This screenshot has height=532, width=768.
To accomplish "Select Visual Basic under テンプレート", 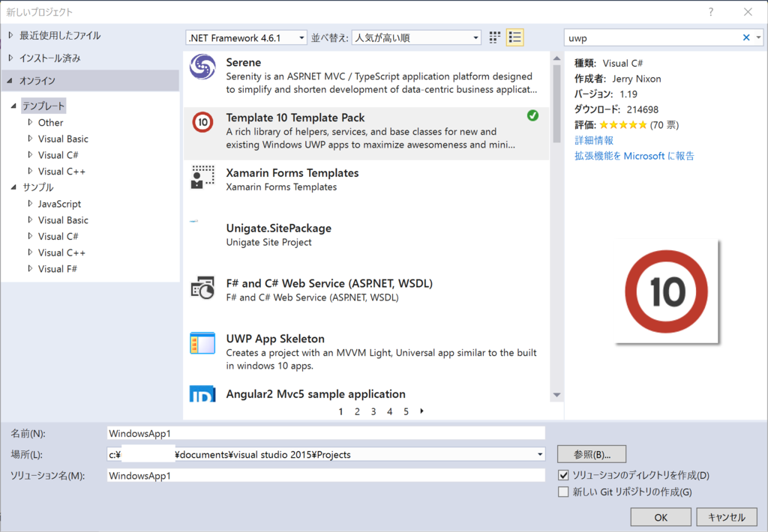I will (63, 139).
